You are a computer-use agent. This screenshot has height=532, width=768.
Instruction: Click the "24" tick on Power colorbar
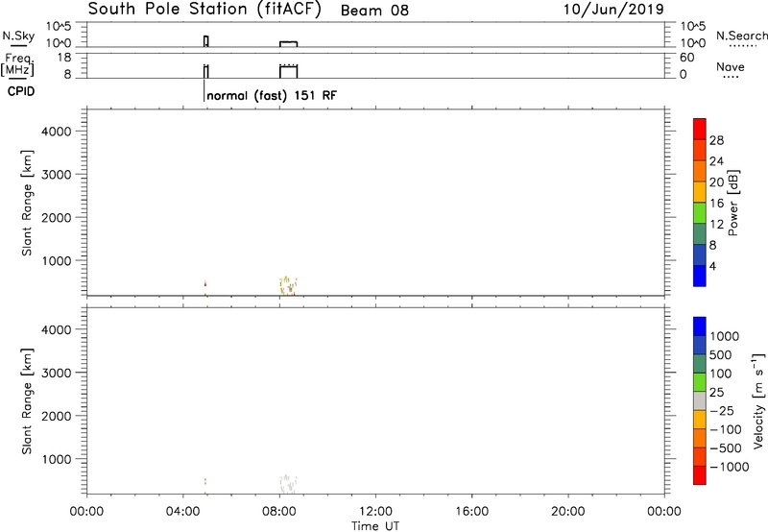716,161
